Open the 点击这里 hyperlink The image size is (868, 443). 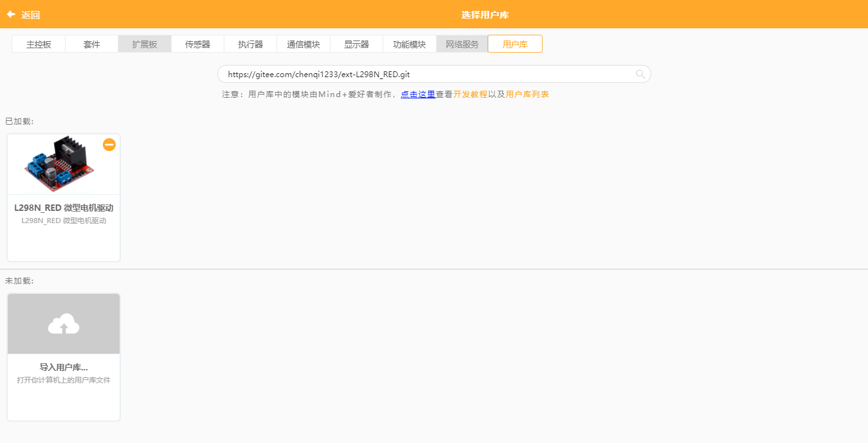(x=418, y=95)
